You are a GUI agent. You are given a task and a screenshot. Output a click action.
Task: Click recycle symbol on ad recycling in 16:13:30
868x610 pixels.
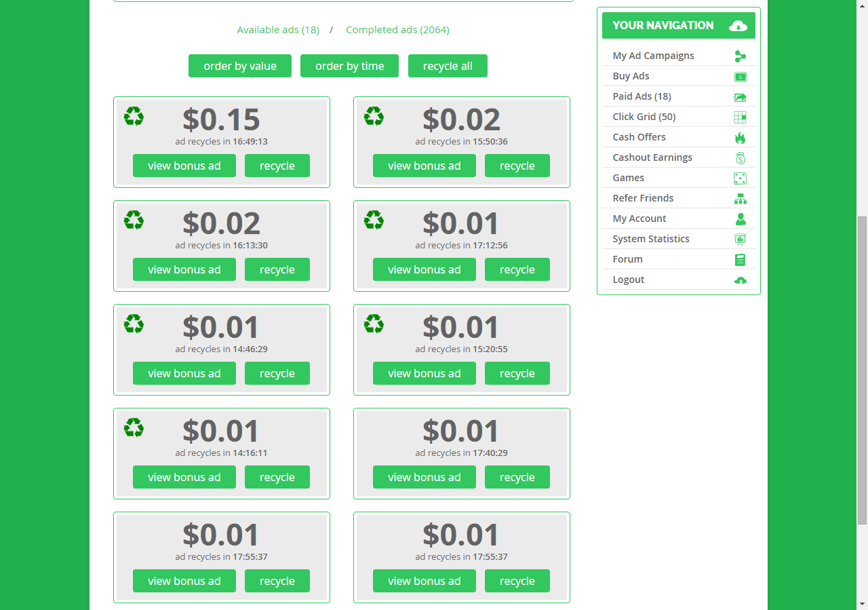[134, 220]
